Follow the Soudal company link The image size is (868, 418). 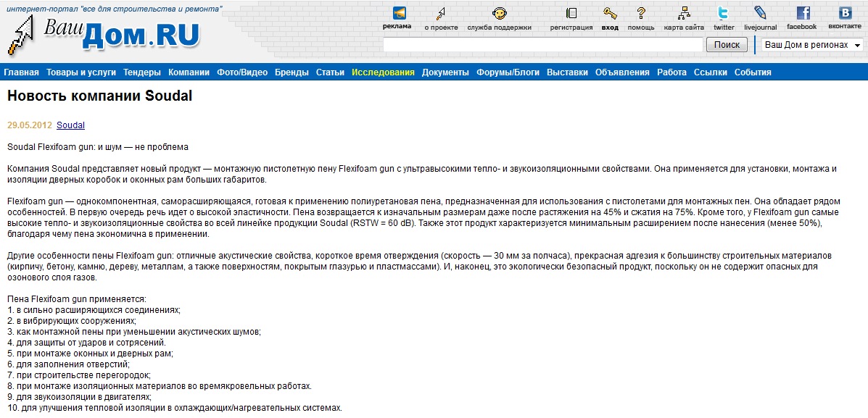pyautogui.click(x=71, y=125)
